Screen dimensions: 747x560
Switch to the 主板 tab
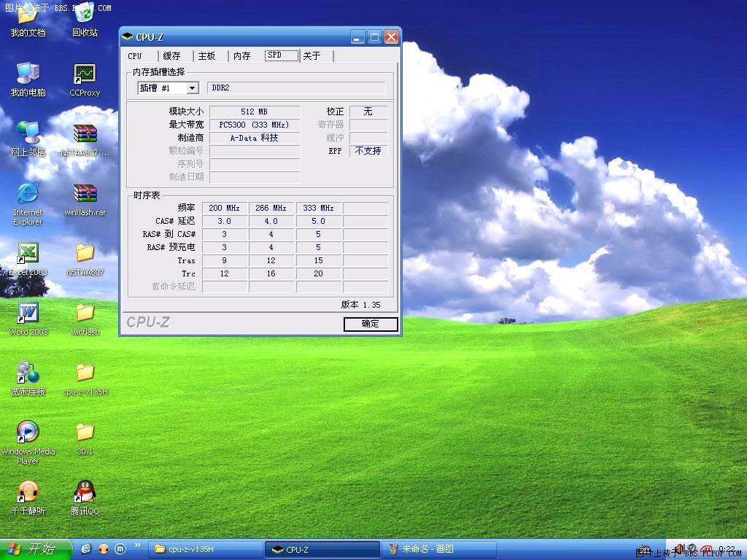click(211, 55)
